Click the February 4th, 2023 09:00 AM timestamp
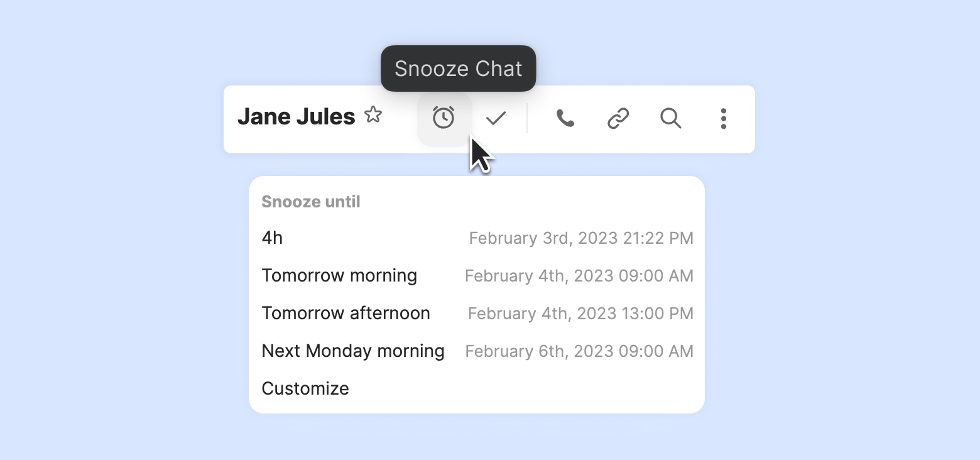980x460 pixels. click(579, 276)
